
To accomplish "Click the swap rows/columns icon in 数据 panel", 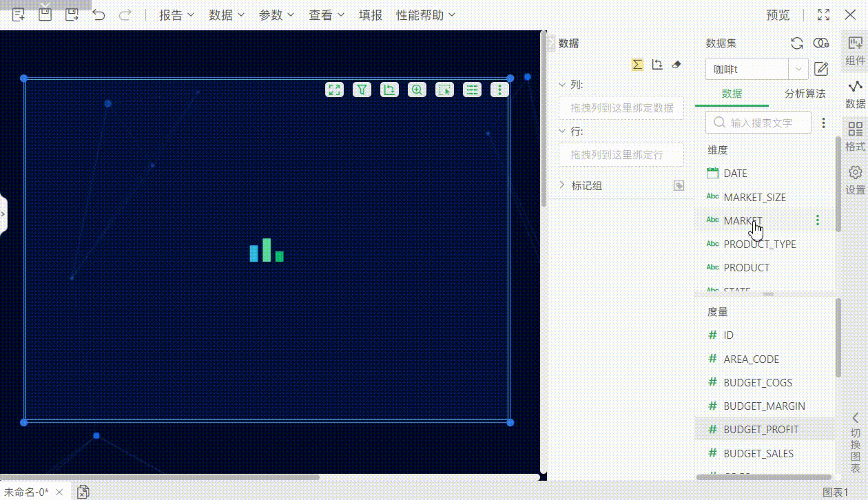I will pyautogui.click(x=657, y=64).
